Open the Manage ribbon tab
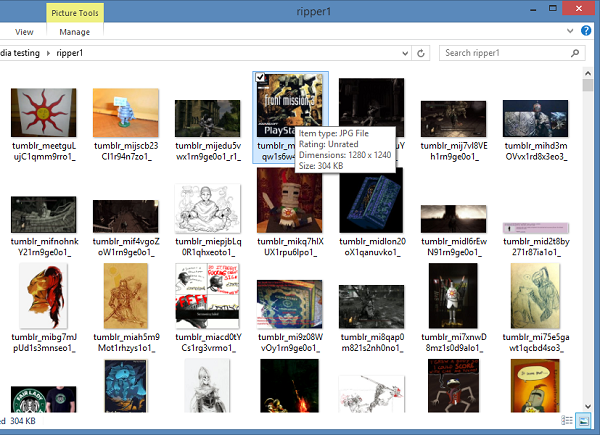Image resolution: width=600 pixels, height=435 pixels. [x=75, y=32]
